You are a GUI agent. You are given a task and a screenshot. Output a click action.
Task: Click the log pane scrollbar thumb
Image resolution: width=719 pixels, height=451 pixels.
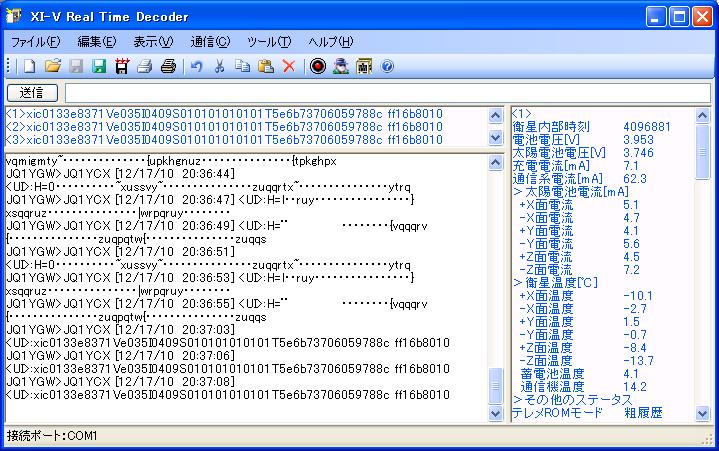495,385
